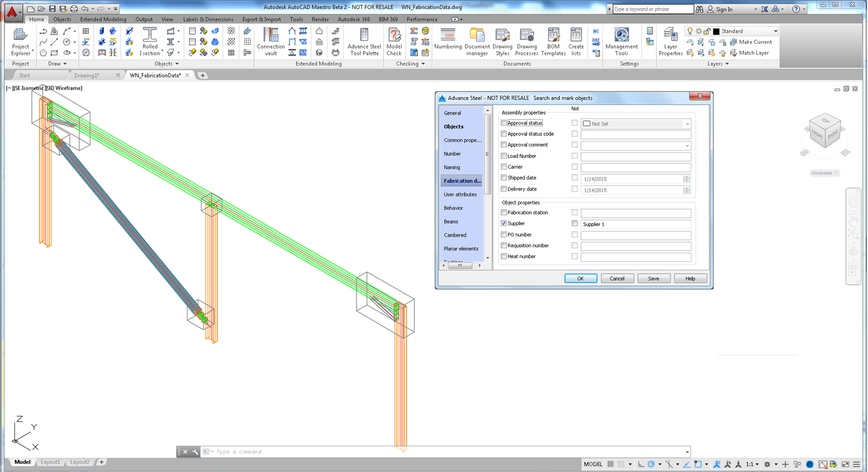Click the Supplier text field

click(636, 224)
